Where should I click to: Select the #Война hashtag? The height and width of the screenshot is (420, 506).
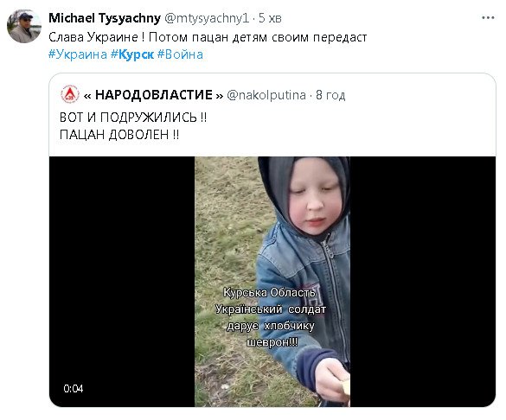coord(180,54)
